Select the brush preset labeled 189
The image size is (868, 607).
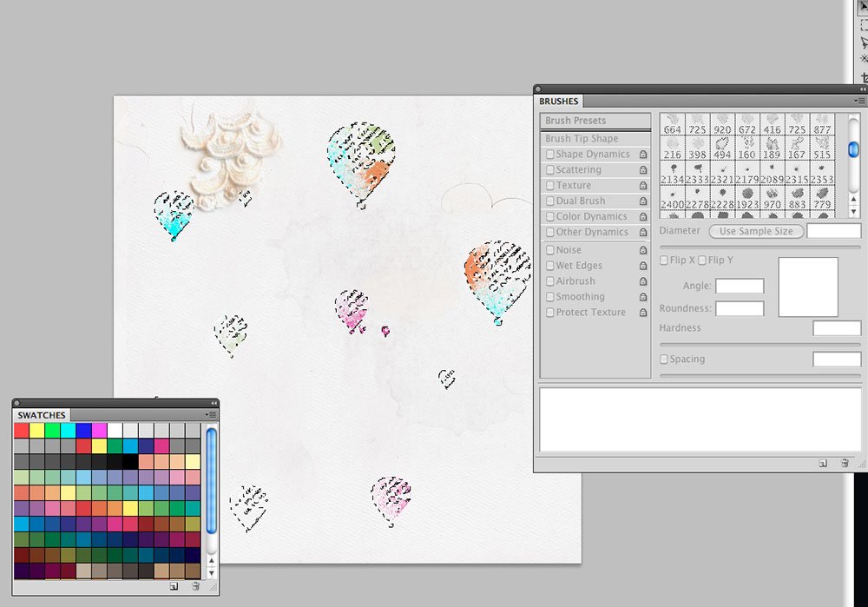point(773,149)
